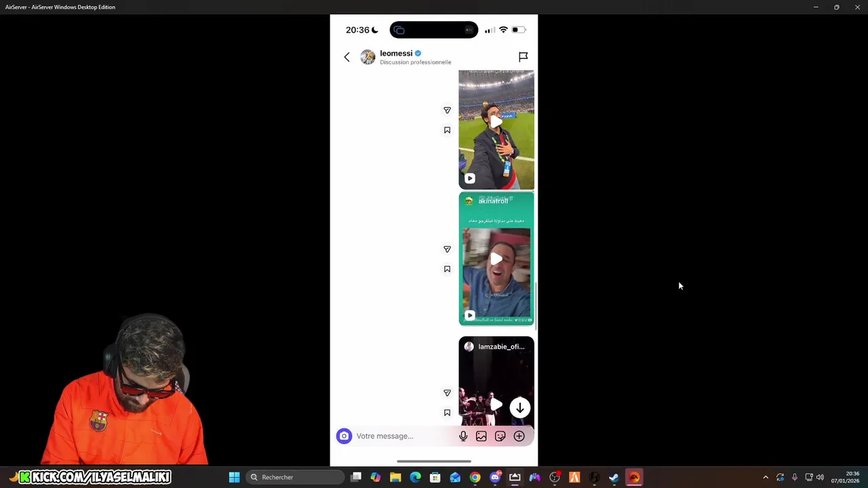Click the Rechercher taskbar search box
The height and width of the screenshot is (488, 868).
click(x=296, y=477)
